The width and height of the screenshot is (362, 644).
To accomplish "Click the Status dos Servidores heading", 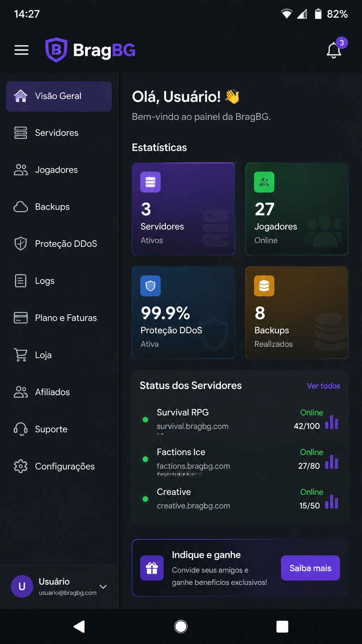I will pos(191,386).
